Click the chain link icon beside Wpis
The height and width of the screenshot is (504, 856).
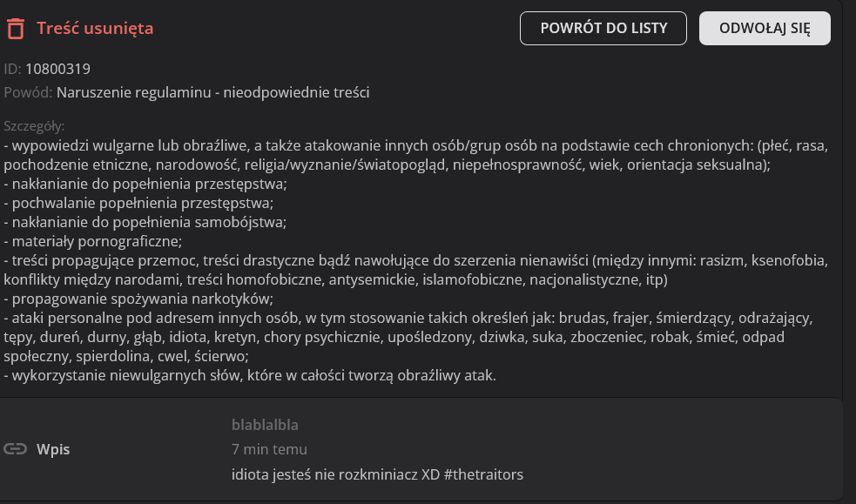(x=15, y=449)
